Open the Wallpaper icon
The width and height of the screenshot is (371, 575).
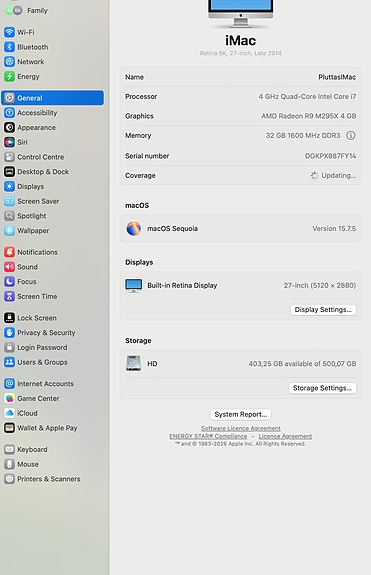[x=10, y=230]
